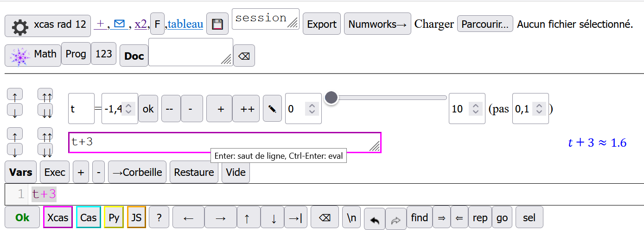The image size is (644, 230).
Task: Click the tableau link
Action: point(185,24)
